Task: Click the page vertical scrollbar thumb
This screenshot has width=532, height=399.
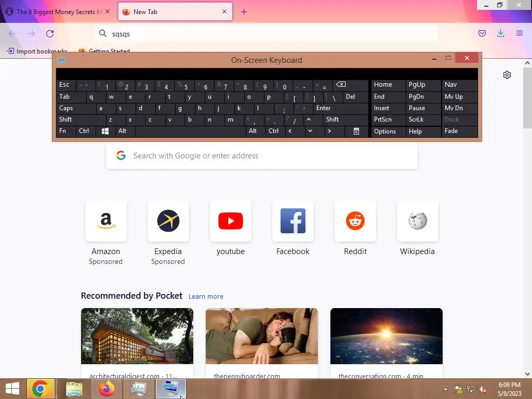Action: click(x=527, y=98)
